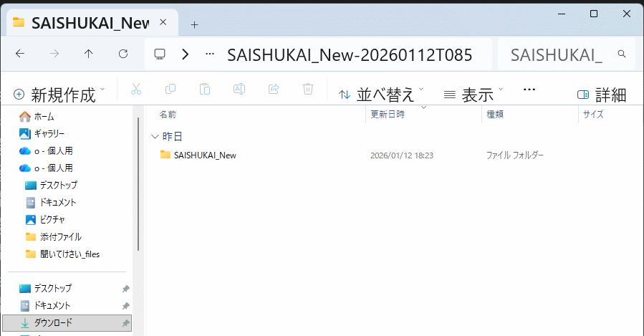Click the Cut scissors icon in toolbar
This screenshot has width=644, height=336.
coord(136,90)
